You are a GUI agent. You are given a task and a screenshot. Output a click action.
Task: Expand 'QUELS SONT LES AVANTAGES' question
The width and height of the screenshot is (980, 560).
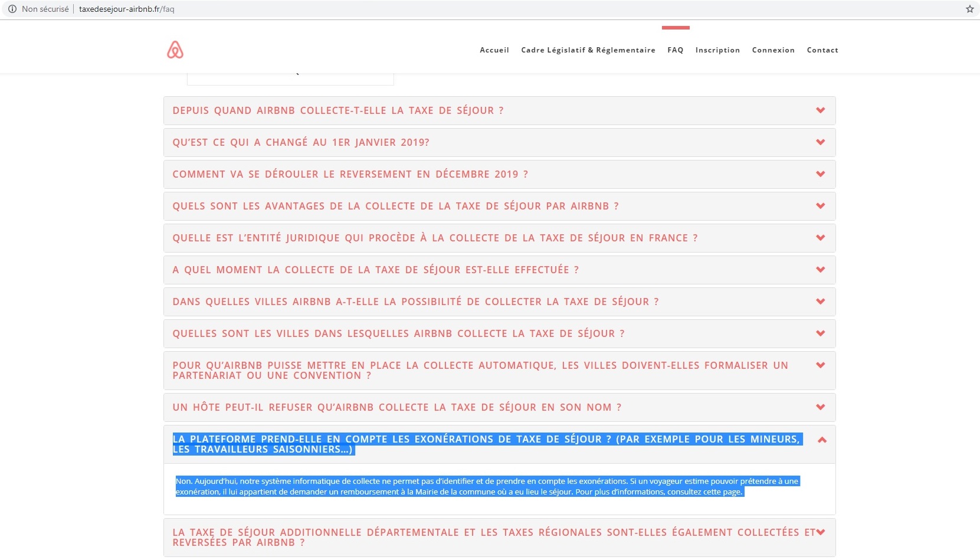pos(820,206)
